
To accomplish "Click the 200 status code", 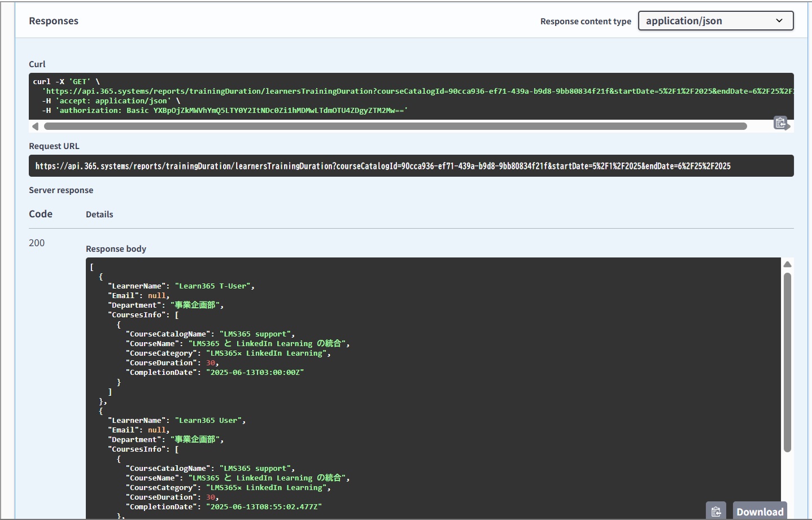I will pos(37,243).
